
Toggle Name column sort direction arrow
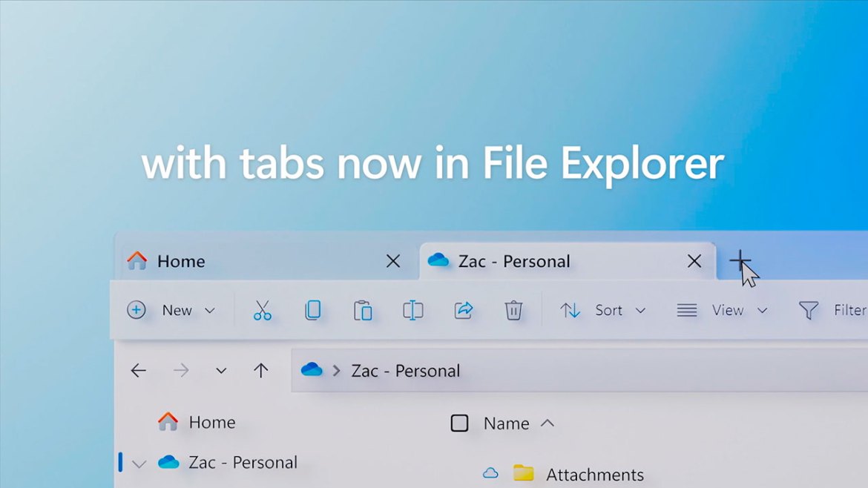point(548,423)
